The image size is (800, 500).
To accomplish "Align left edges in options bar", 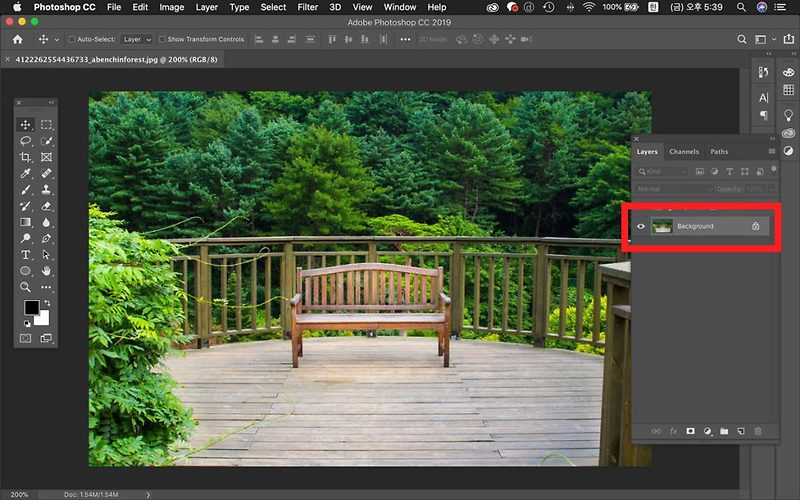I will click(x=259, y=39).
